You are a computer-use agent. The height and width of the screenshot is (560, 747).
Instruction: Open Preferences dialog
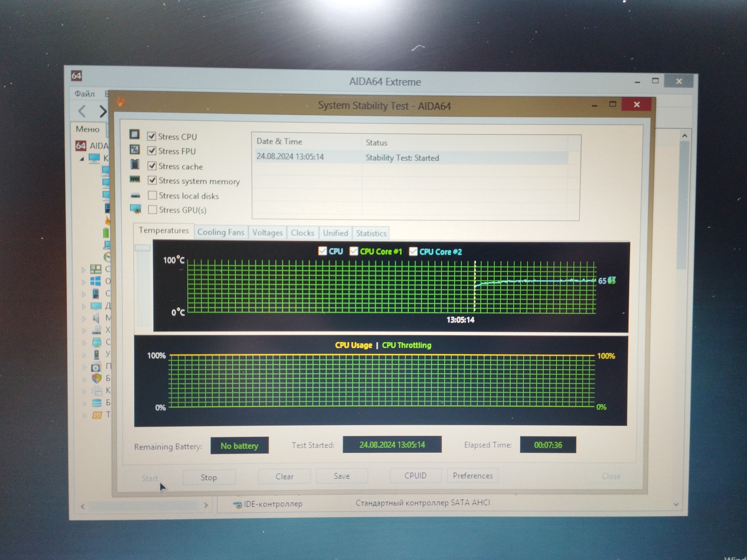click(473, 476)
